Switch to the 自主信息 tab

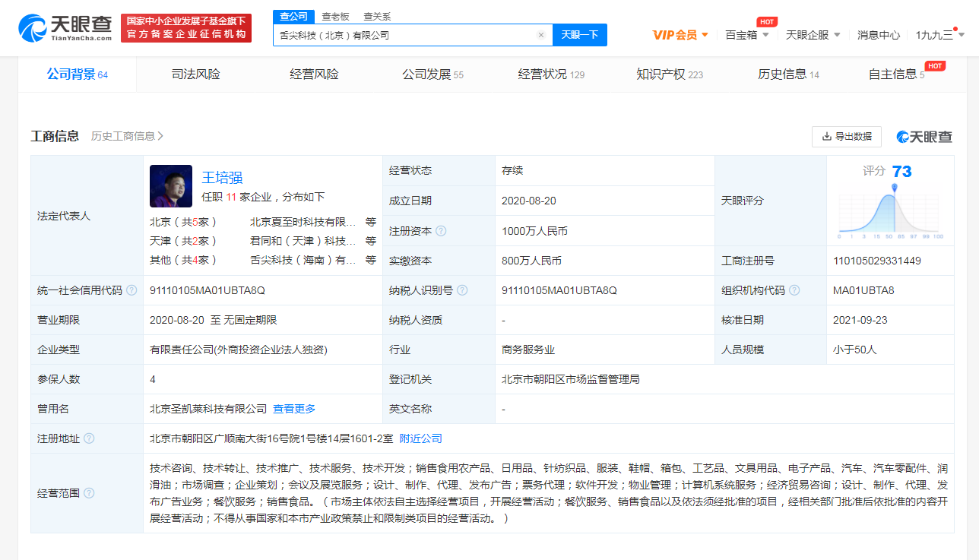[897, 74]
